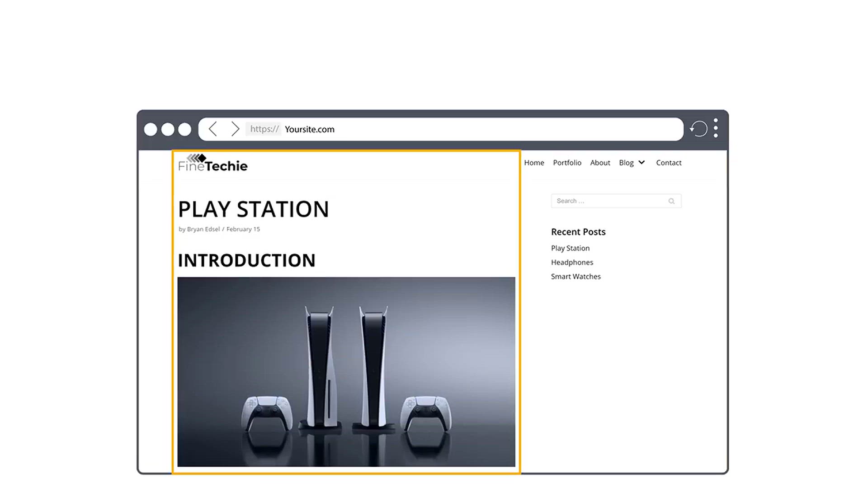Click the browser back arrow

coord(212,129)
